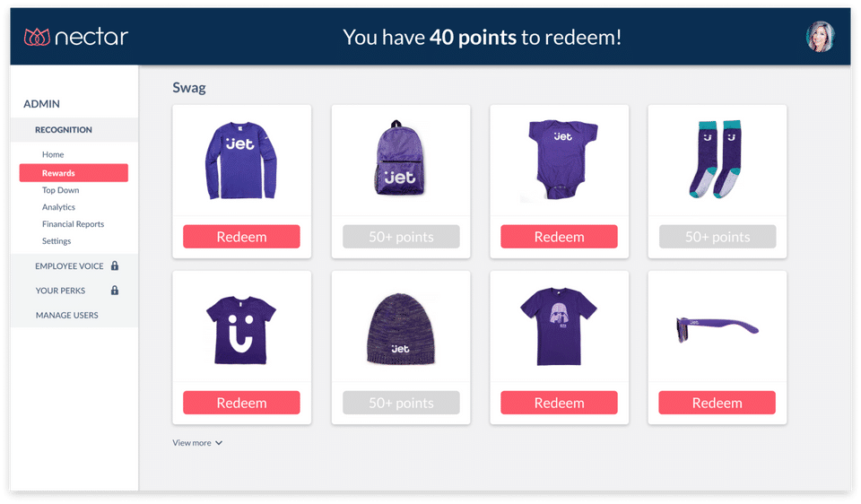Image resolution: width=861 pixels, height=504 pixels.
Task: Click the Nectar lotus logo
Action: pos(36,37)
